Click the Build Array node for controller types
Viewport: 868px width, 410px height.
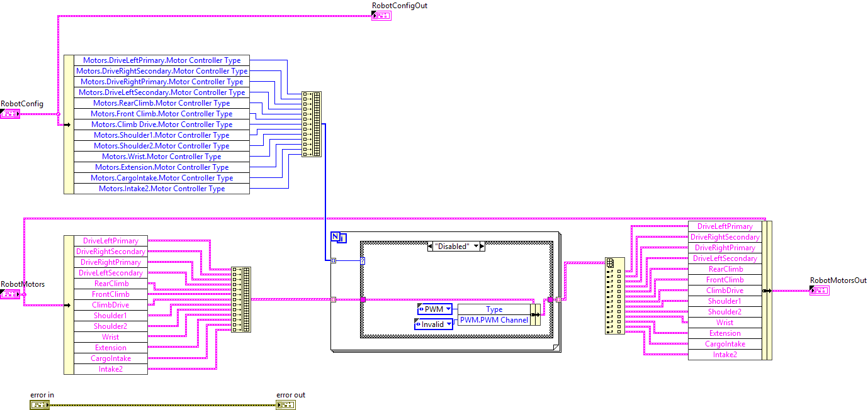(311, 124)
